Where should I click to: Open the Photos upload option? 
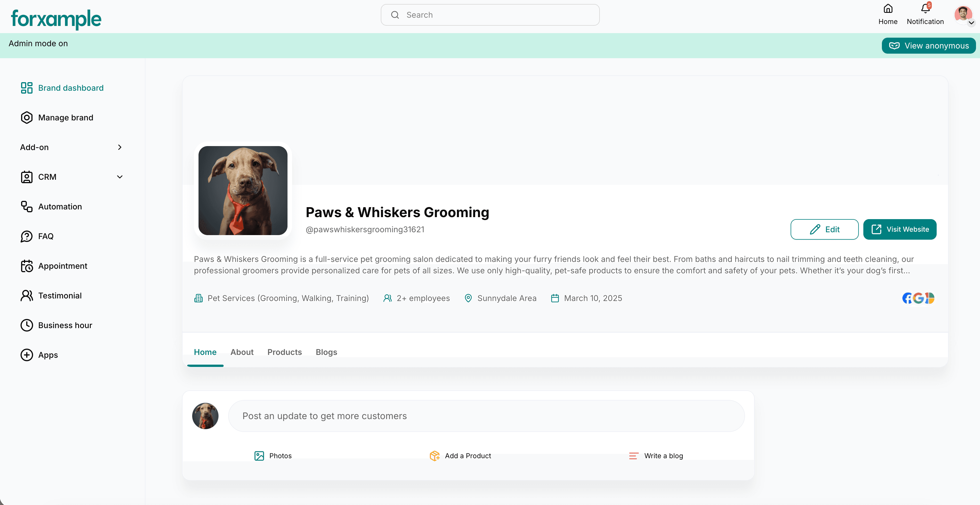tap(272, 456)
